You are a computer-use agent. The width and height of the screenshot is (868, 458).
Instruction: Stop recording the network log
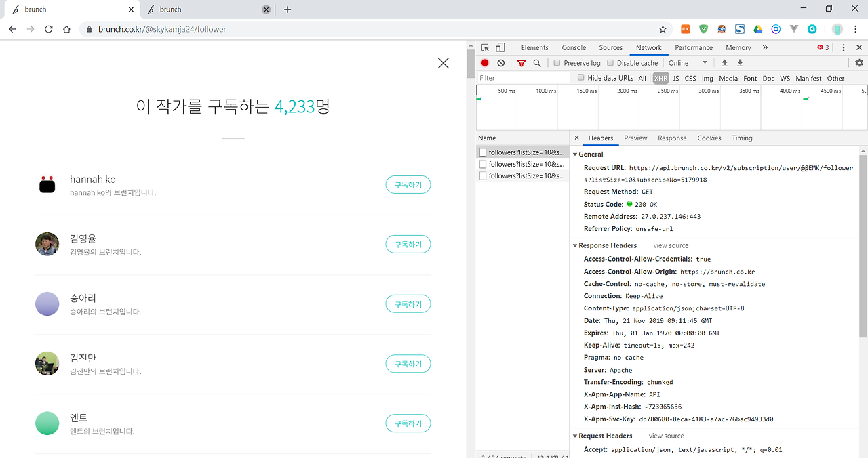pos(485,63)
